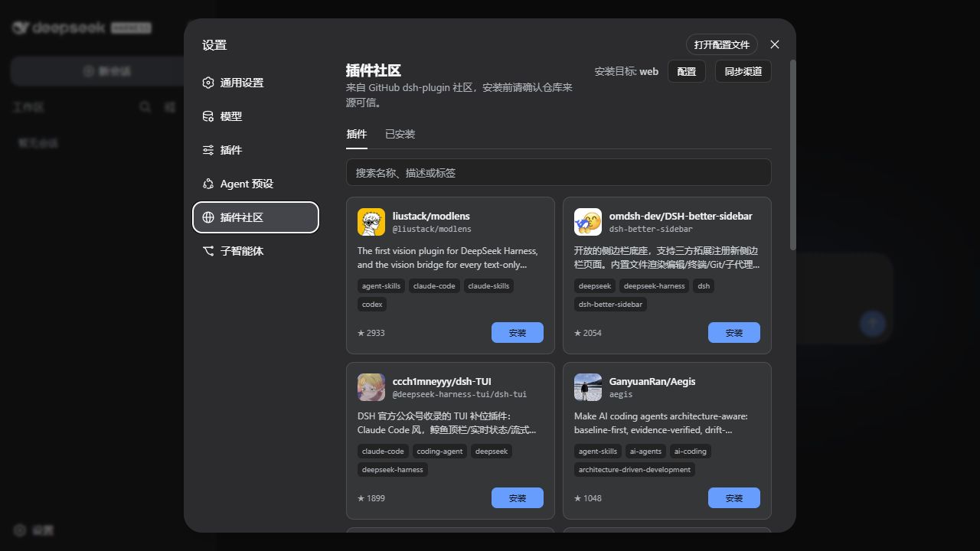Viewport: 980px width, 551px height.
Task: Click 打开配置文件 button
Action: [x=722, y=44]
